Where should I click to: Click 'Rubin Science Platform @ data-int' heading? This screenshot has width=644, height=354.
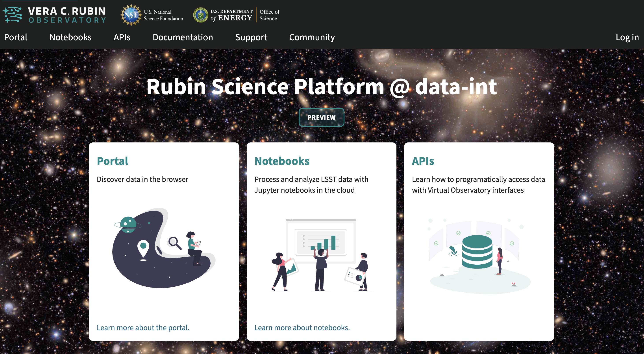point(322,87)
